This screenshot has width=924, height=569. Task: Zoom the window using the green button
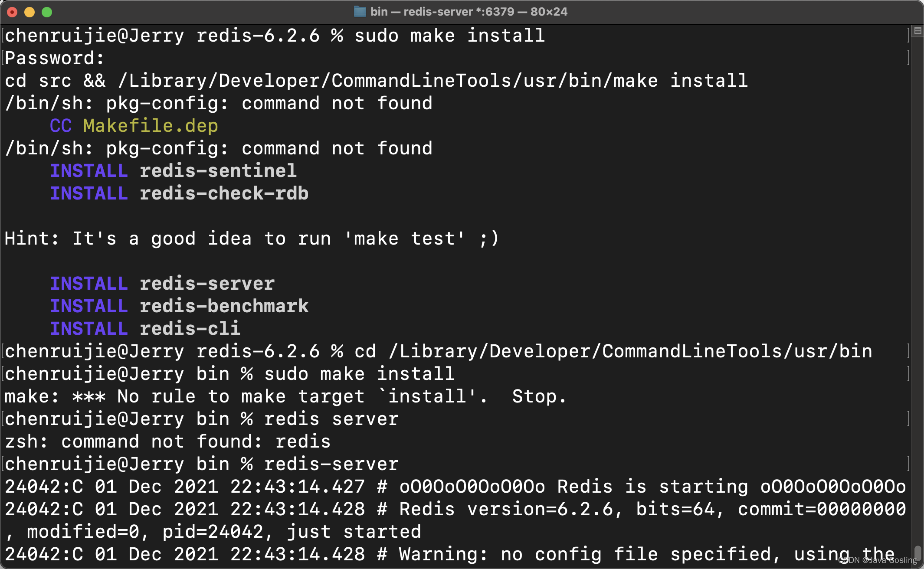pos(47,12)
